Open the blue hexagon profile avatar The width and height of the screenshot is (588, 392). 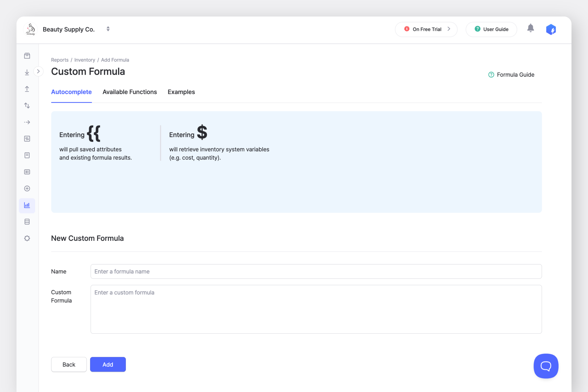coord(551,29)
